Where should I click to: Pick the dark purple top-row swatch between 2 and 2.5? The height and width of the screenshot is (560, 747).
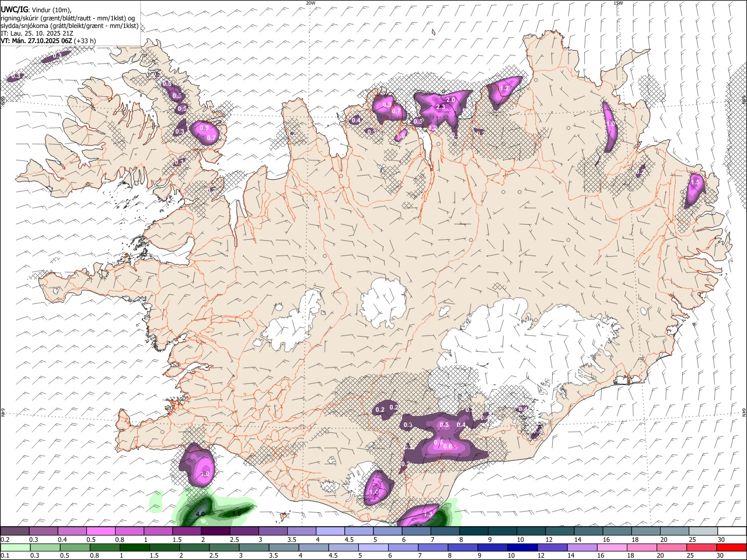pyautogui.click(x=216, y=531)
